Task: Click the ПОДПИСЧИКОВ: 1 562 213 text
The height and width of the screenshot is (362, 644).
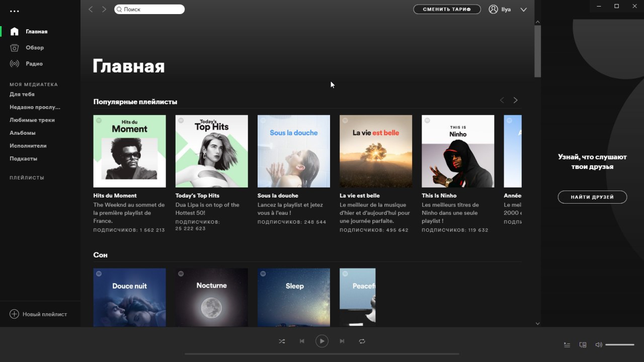Action: pos(129,230)
